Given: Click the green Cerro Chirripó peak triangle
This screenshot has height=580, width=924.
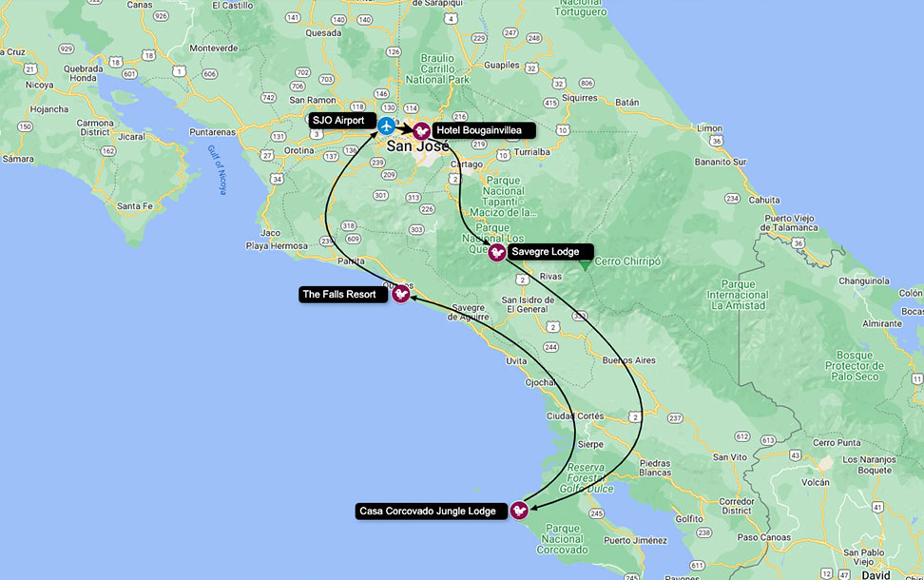Looking at the screenshot, I should pyautogui.click(x=585, y=266).
